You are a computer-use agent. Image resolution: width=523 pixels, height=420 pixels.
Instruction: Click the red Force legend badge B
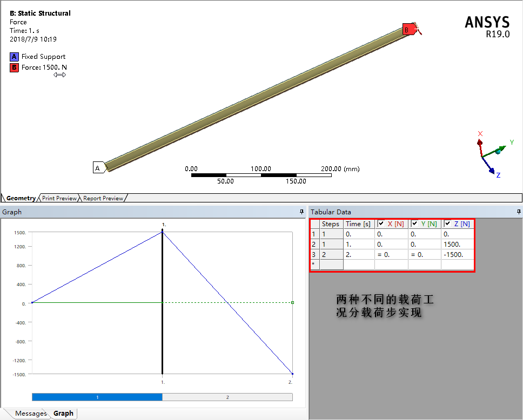(x=14, y=67)
